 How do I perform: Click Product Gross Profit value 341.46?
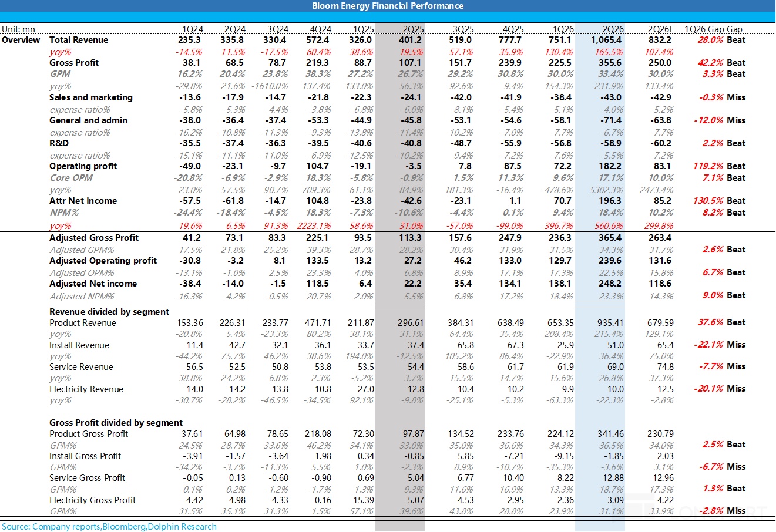(x=611, y=434)
